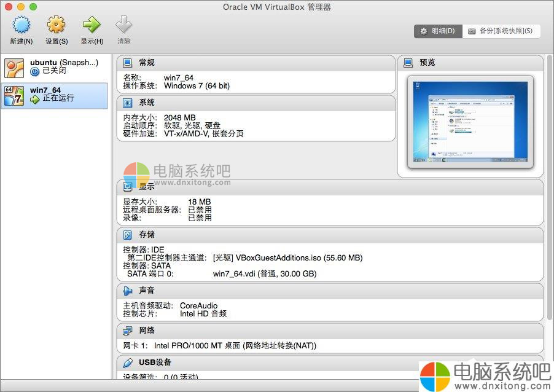Click the CoreAudio host driver value
The height and width of the screenshot is (392, 554).
[198, 306]
